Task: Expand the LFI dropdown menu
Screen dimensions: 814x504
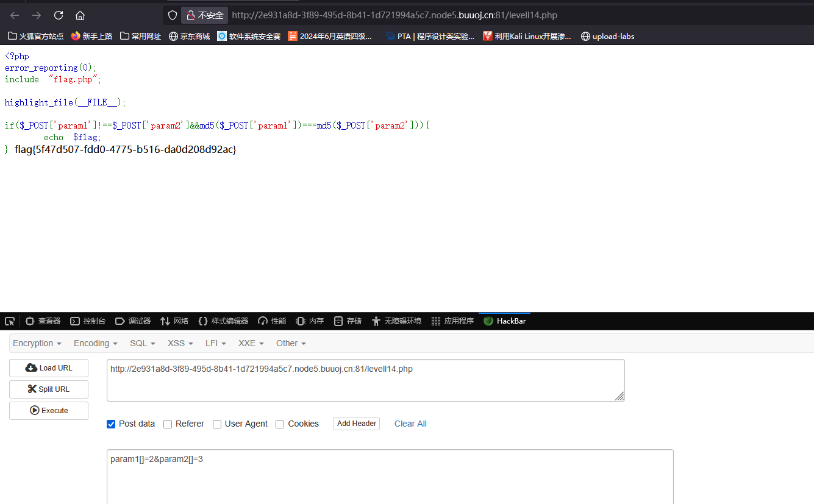Action: click(216, 343)
